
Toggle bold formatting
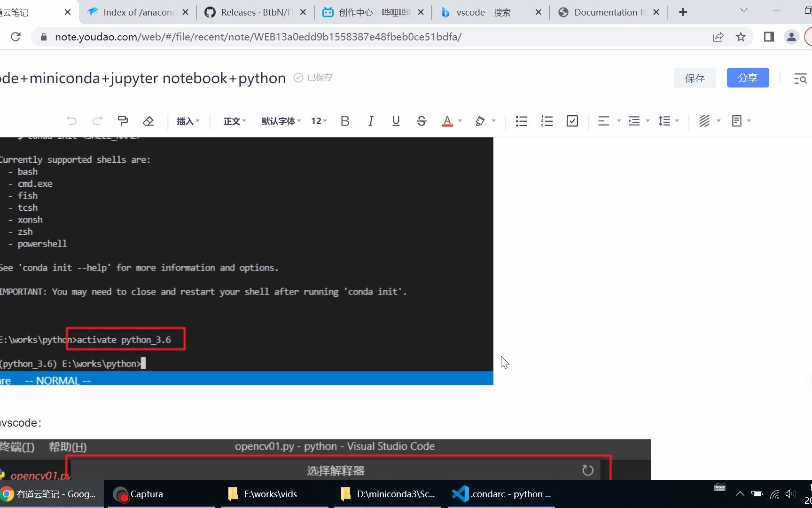(345, 121)
